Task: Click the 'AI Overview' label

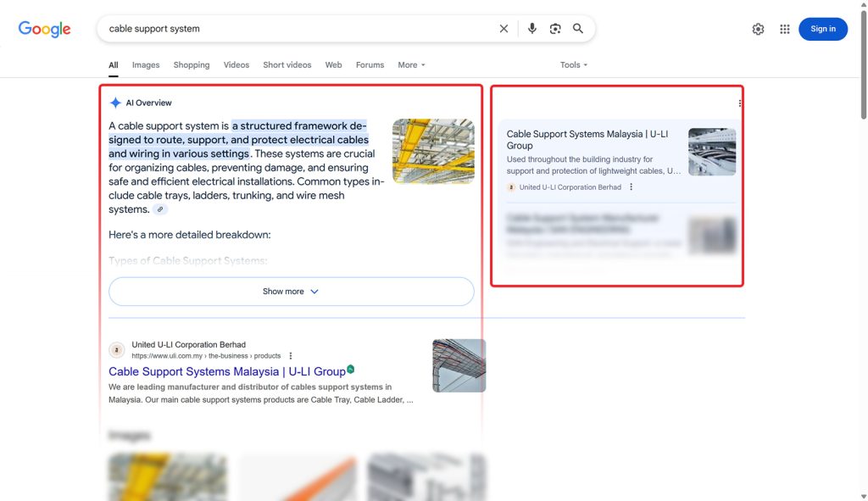Action: pyautogui.click(x=149, y=103)
